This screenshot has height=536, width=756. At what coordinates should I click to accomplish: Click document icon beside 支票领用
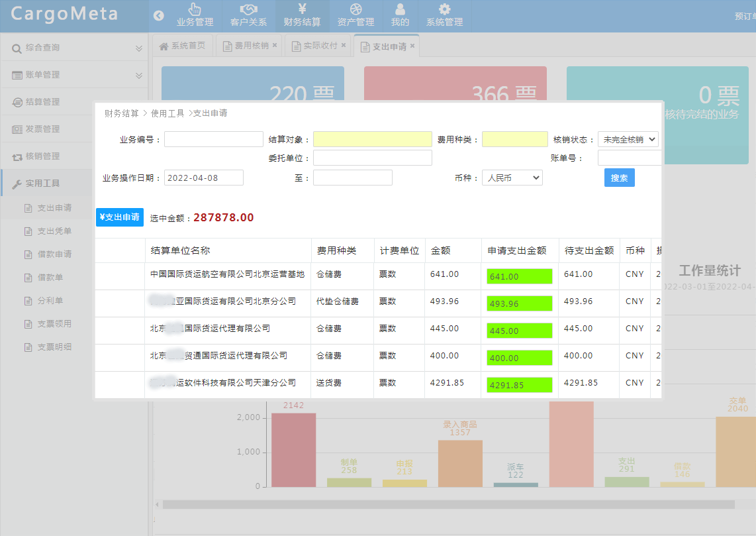[28, 324]
